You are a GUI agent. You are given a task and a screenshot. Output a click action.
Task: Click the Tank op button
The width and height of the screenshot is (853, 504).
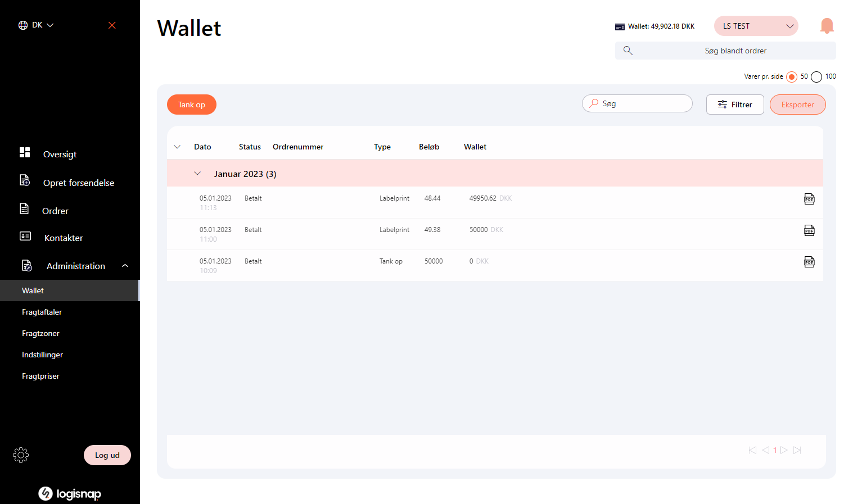click(x=191, y=104)
